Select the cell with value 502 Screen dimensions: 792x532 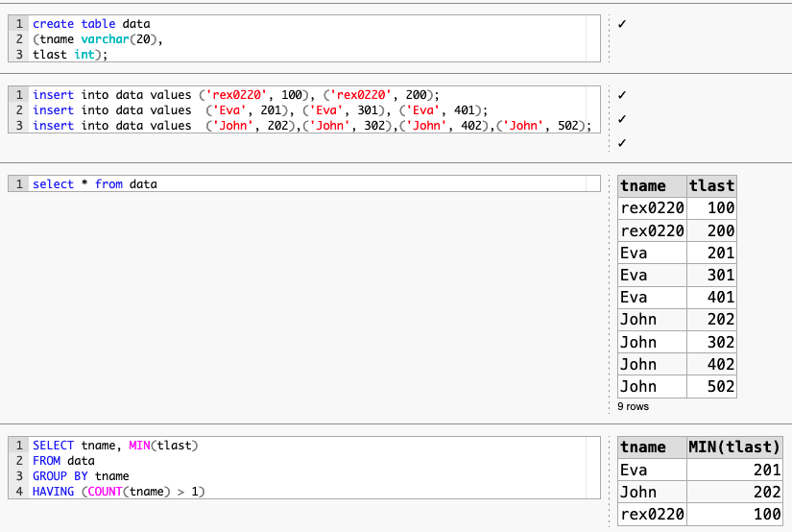[711, 387]
